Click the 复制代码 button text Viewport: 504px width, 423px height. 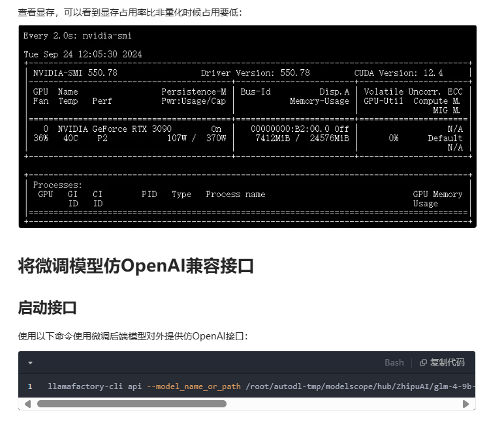click(x=447, y=363)
